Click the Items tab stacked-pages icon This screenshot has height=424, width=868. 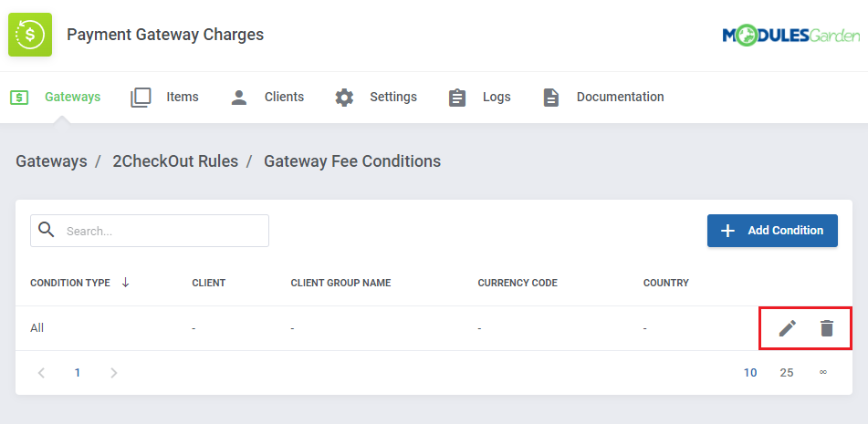tap(141, 98)
